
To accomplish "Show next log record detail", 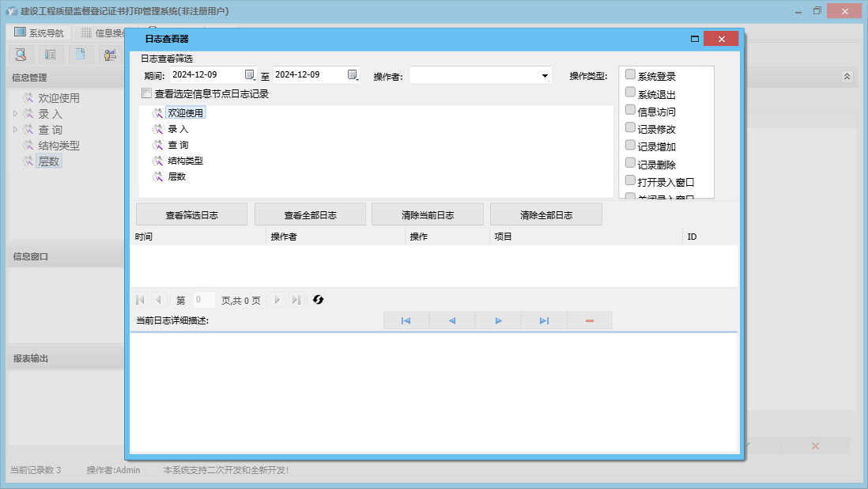I will point(498,320).
